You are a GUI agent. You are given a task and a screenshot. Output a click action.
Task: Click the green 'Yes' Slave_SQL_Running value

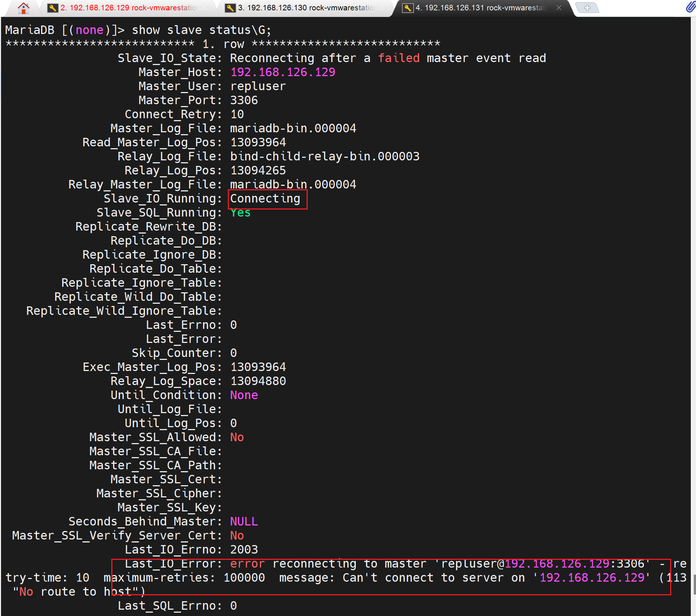(240, 213)
